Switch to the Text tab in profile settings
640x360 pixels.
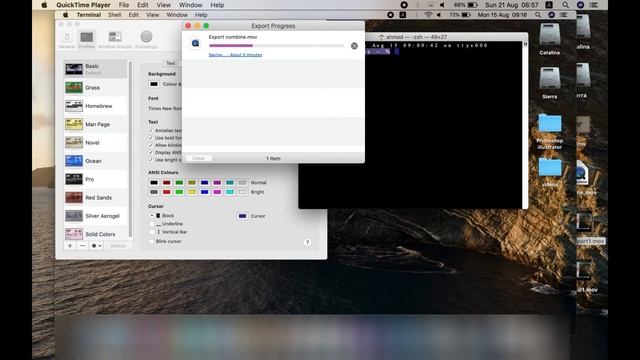(x=171, y=63)
